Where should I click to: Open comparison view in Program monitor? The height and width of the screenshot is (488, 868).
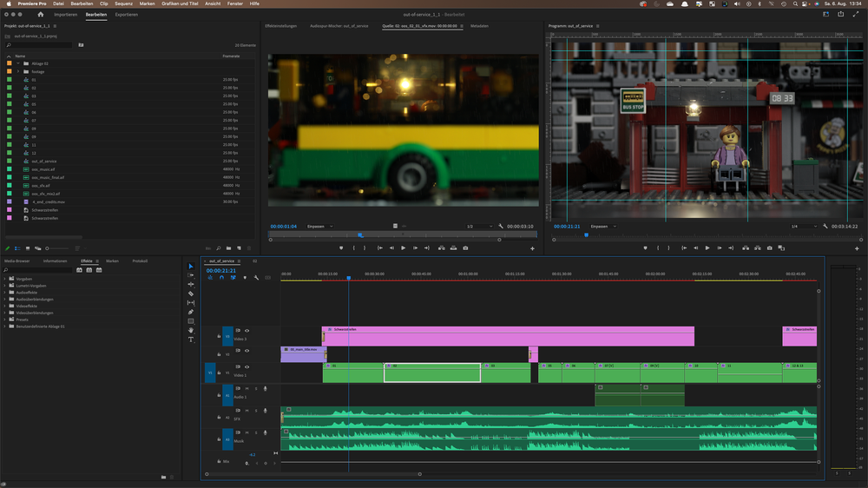pyautogui.click(x=781, y=248)
